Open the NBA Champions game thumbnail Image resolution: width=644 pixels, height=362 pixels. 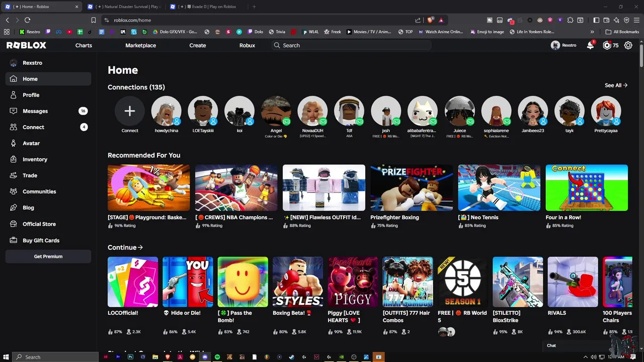pos(236,188)
